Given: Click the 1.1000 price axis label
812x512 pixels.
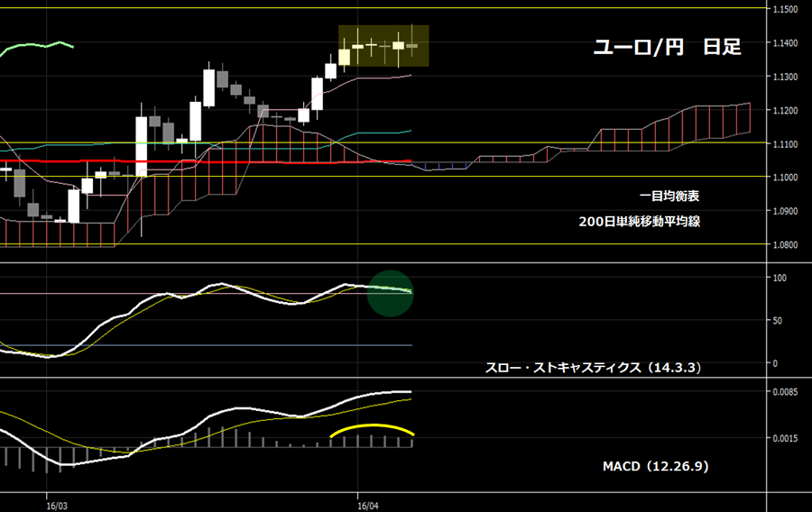Looking at the screenshot, I should pyautogui.click(x=788, y=178).
